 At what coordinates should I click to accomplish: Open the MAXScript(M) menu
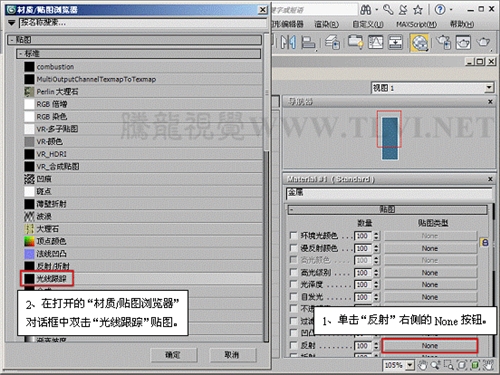(417, 24)
